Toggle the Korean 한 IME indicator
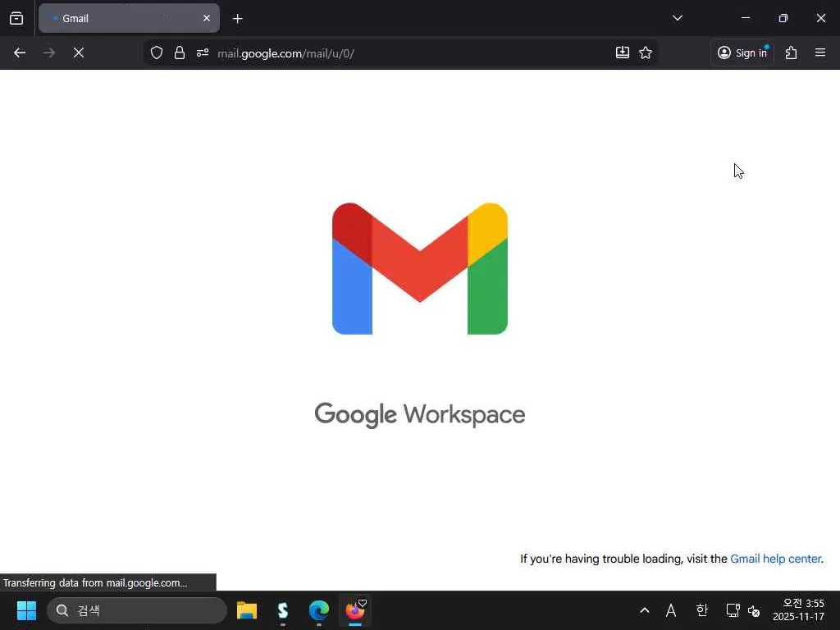 pyautogui.click(x=702, y=610)
